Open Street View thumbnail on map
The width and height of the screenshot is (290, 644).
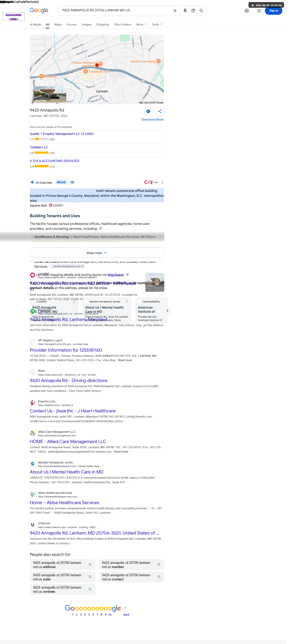click(50, 94)
